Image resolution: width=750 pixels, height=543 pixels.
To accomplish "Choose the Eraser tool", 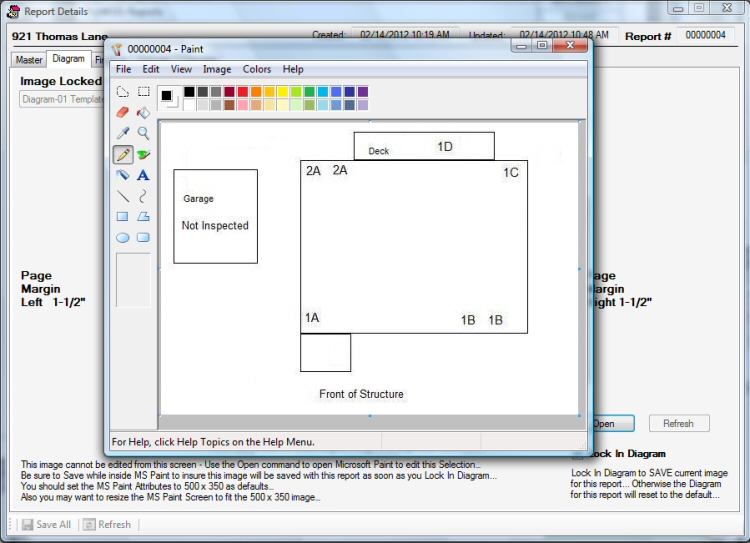I will (x=123, y=112).
